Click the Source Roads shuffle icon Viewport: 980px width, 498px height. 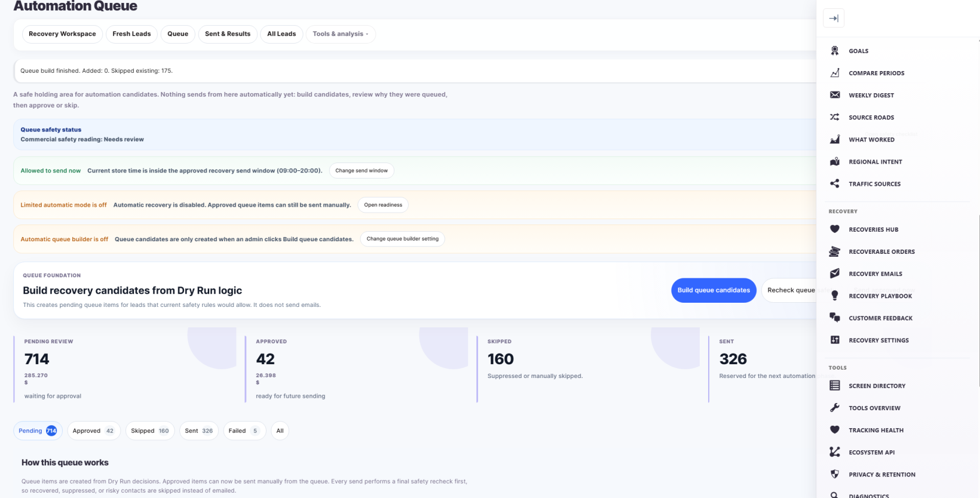835,117
